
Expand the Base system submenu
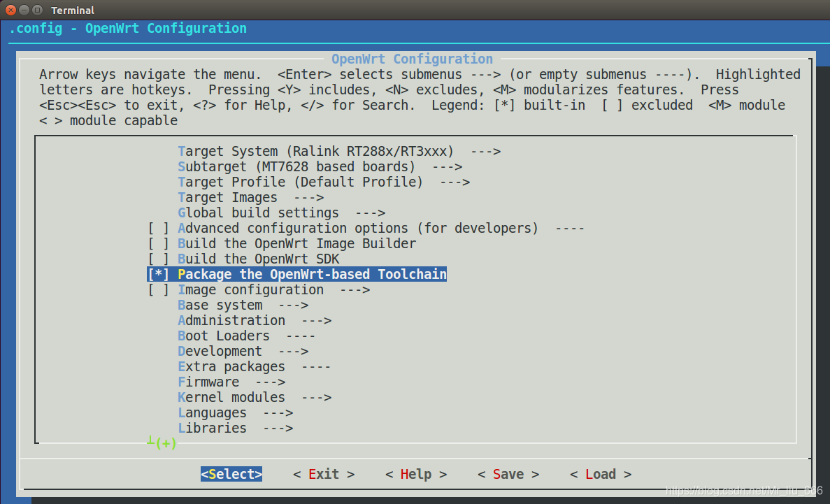click(x=243, y=305)
